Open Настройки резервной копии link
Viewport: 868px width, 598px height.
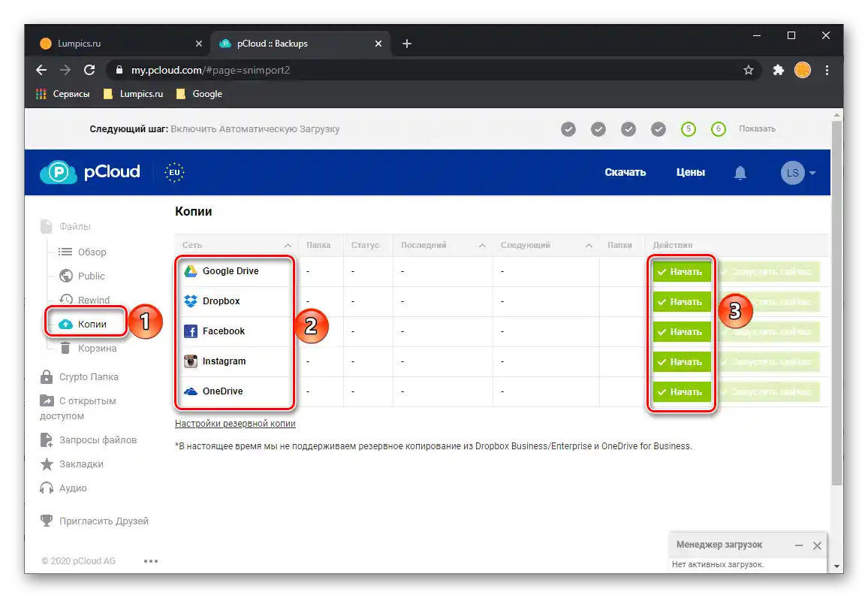click(235, 424)
